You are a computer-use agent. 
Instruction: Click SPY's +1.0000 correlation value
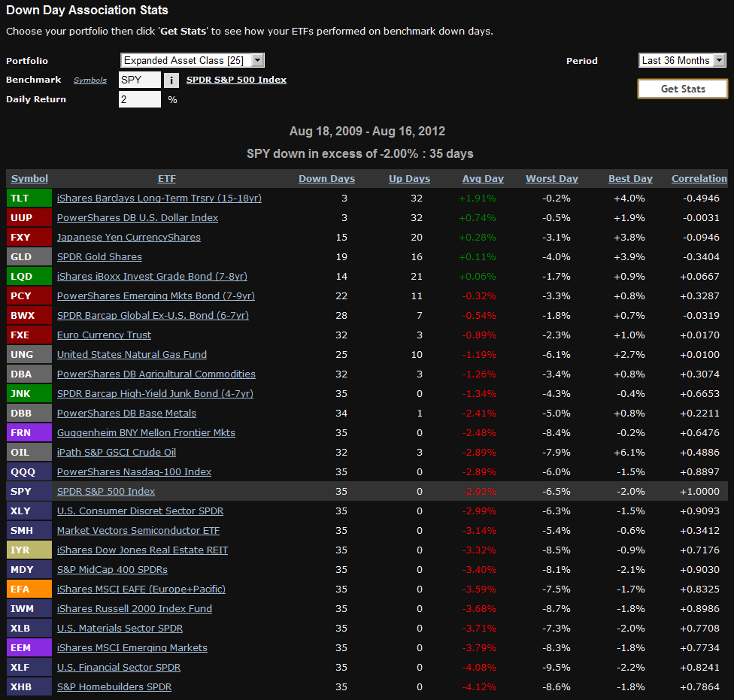pyautogui.click(x=699, y=492)
